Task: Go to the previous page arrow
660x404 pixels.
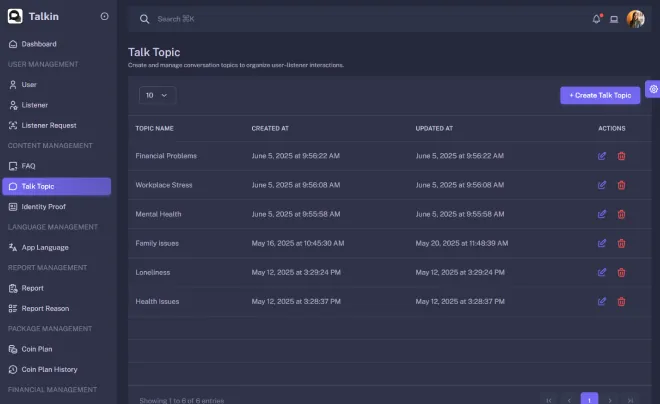Action: tap(569, 400)
